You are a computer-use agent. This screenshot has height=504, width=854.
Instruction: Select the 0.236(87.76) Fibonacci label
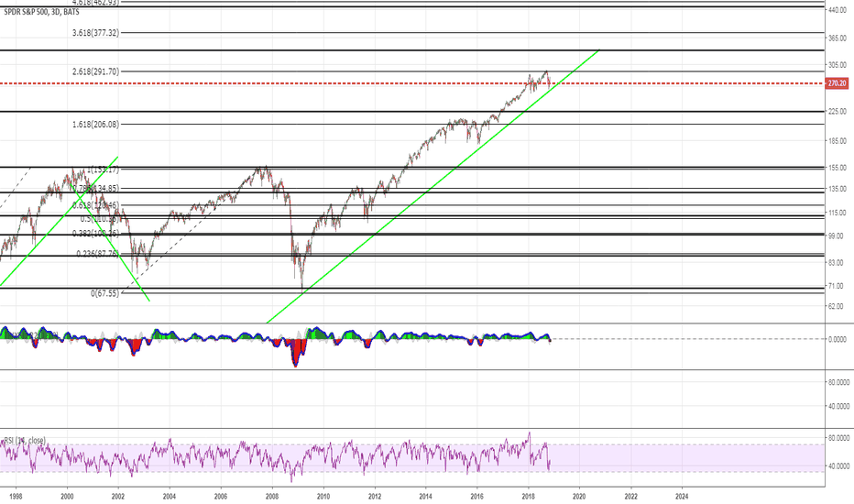pos(97,253)
